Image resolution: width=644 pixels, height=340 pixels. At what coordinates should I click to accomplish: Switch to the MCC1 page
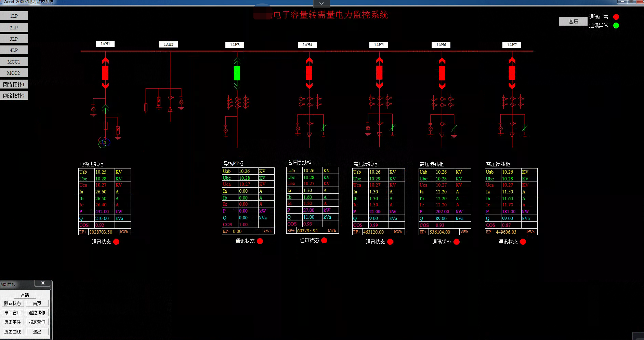click(14, 62)
